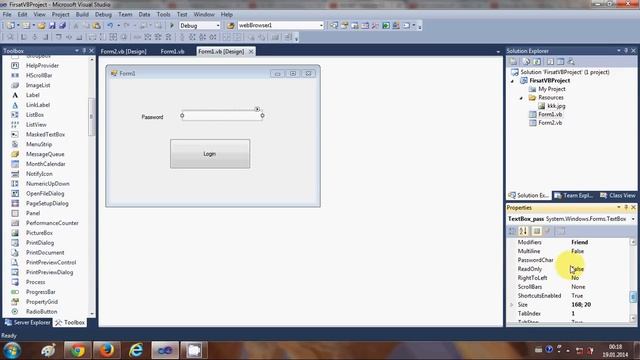This screenshot has width=640, height=360.
Task: Click the Windows Start button
Action: click(12, 350)
